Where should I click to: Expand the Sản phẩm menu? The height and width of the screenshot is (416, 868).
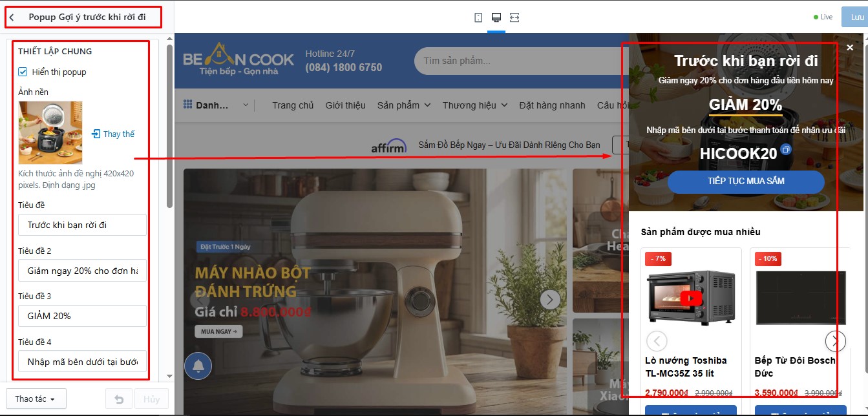[404, 105]
